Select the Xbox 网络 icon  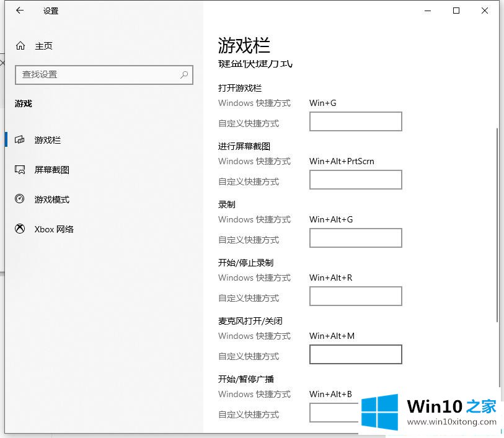20,229
